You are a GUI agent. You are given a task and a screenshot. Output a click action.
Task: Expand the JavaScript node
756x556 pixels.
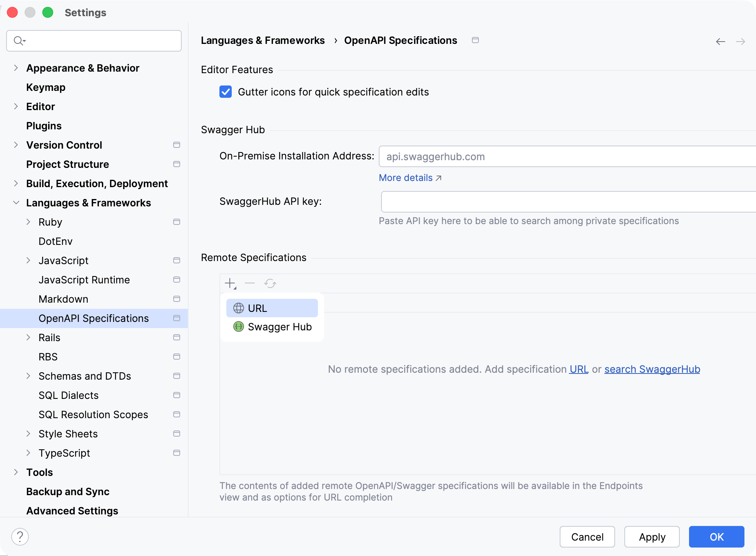pos(28,260)
